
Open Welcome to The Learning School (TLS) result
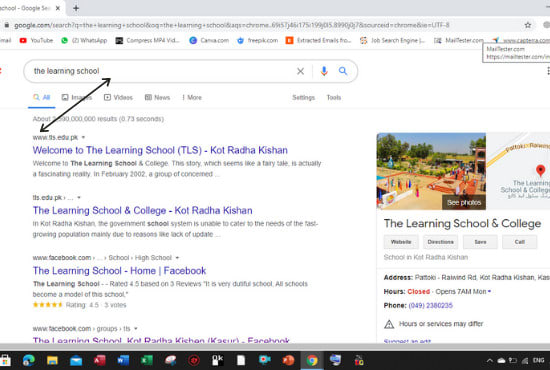click(160, 150)
